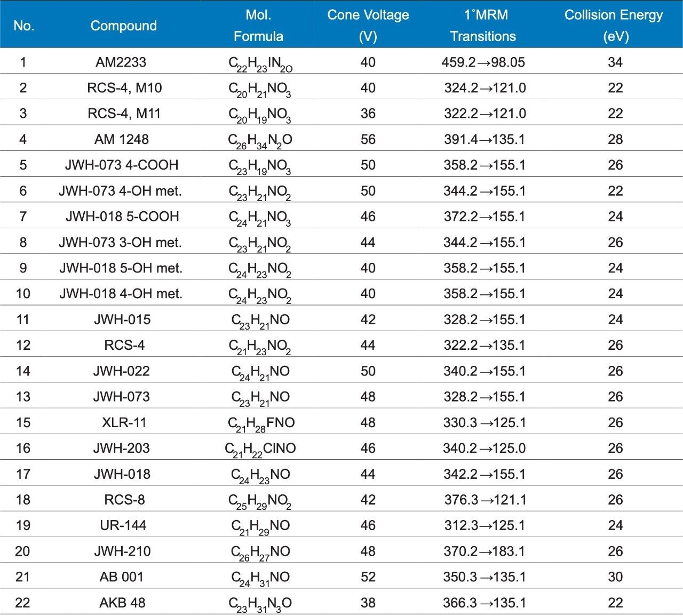This screenshot has width=683, height=616.
Task: Click the Compound column header
Action: (123, 26)
